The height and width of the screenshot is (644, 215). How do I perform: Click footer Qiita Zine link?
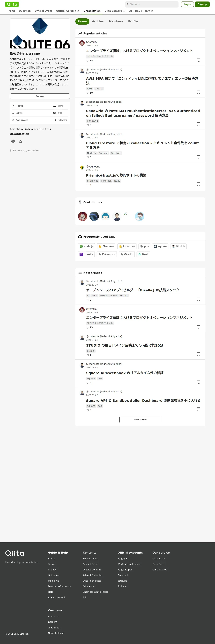click(x=158, y=564)
